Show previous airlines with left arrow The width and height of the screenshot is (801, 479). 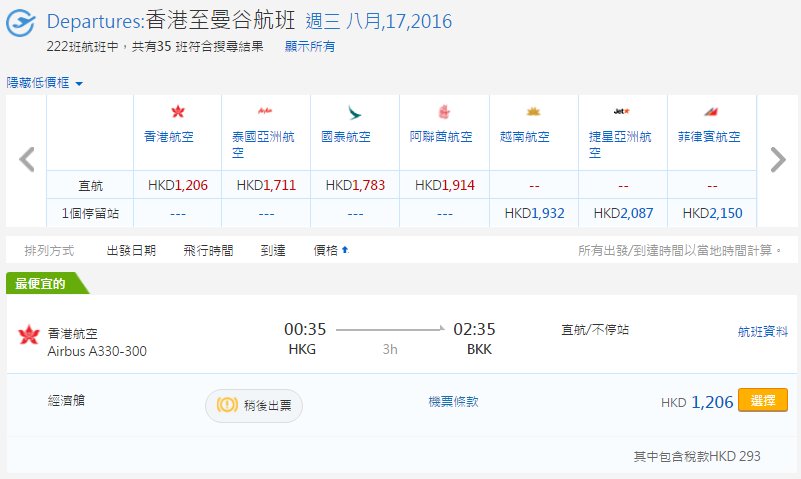click(x=27, y=160)
